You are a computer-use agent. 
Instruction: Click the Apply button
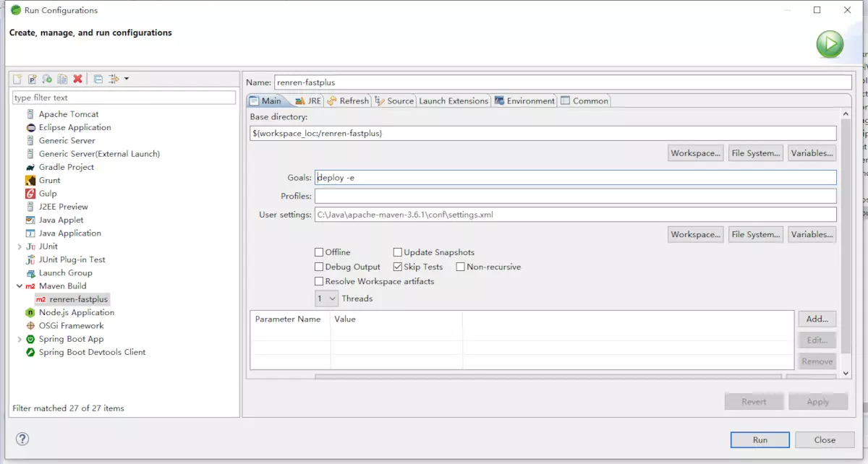pyautogui.click(x=818, y=402)
